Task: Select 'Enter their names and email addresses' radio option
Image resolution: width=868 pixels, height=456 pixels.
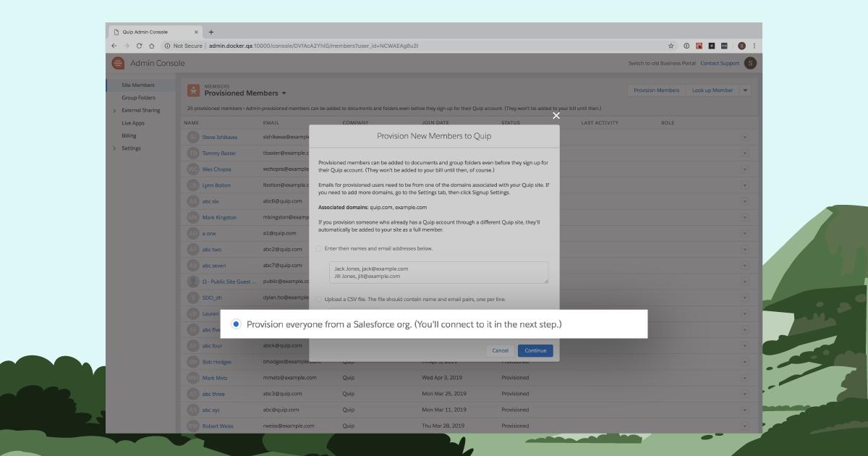Action: click(x=319, y=248)
